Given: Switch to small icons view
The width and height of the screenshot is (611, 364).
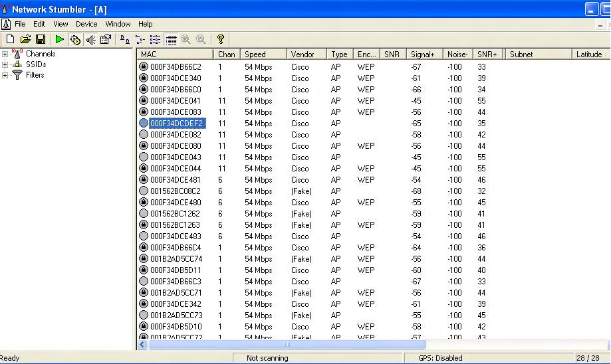Looking at the screenshot, I should 140,39.
